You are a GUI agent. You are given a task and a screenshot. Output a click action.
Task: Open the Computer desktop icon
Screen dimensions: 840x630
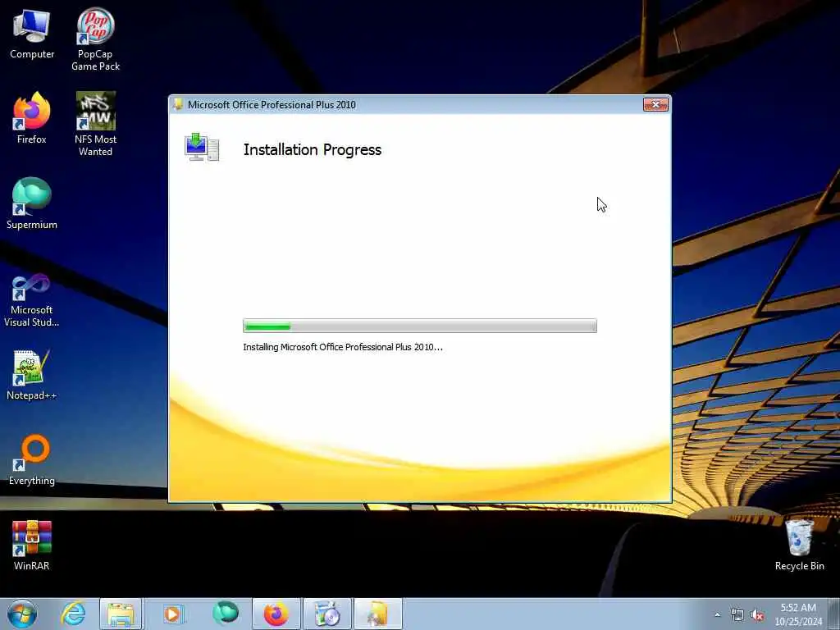32,34
